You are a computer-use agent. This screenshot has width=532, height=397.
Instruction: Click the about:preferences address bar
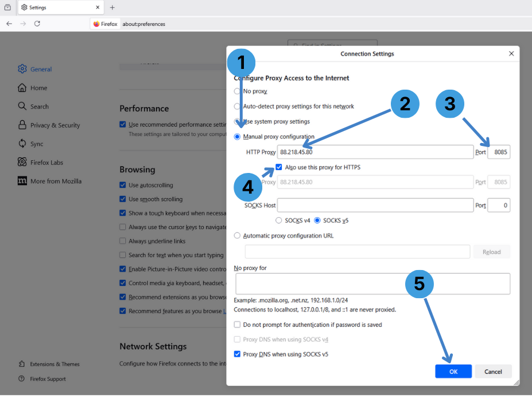[x=144, y=24]
